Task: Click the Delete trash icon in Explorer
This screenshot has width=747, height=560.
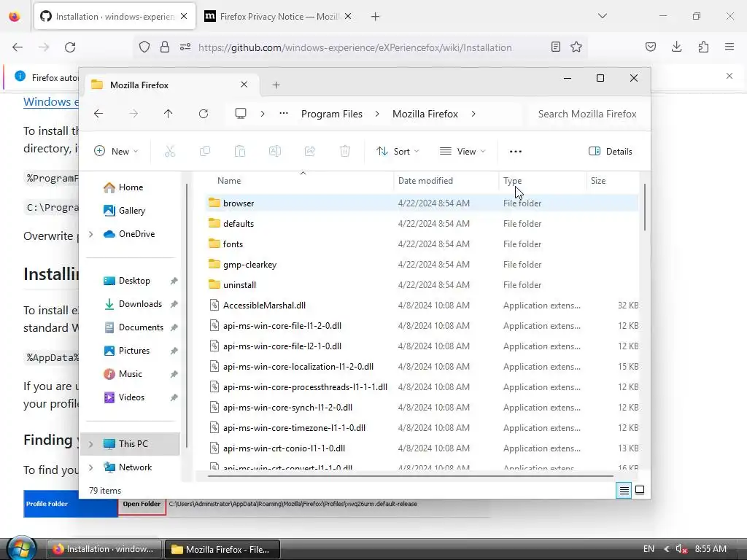Action: tap(345, 152)
